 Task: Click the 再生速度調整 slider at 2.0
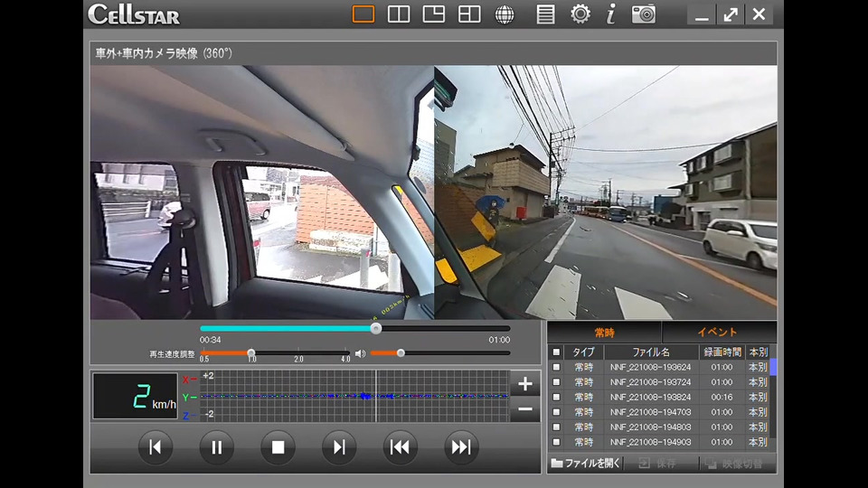tap(298, 353)
